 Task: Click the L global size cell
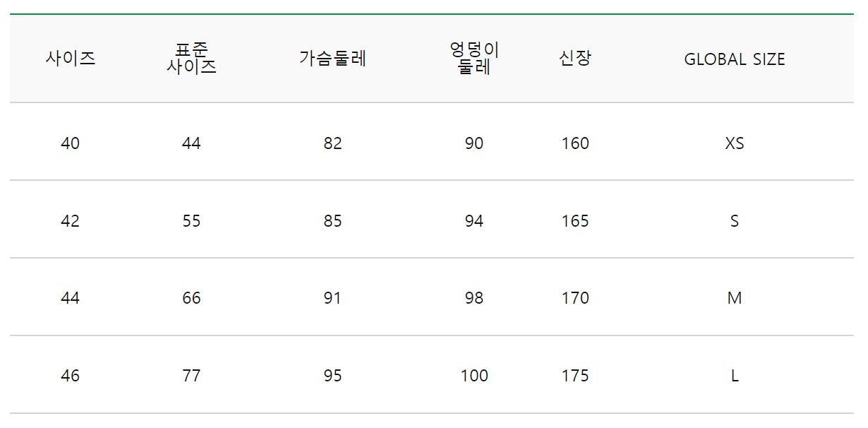point(735,376)
